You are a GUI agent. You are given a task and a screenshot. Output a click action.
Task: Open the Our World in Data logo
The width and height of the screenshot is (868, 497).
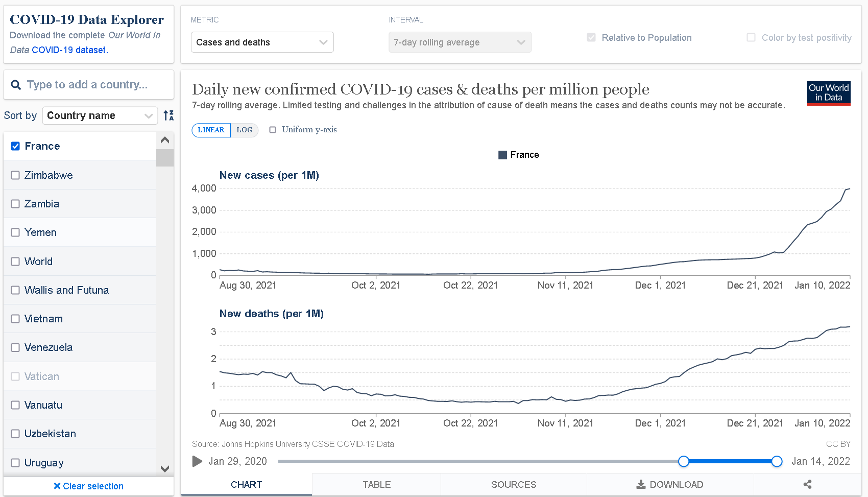pos(829,93)
